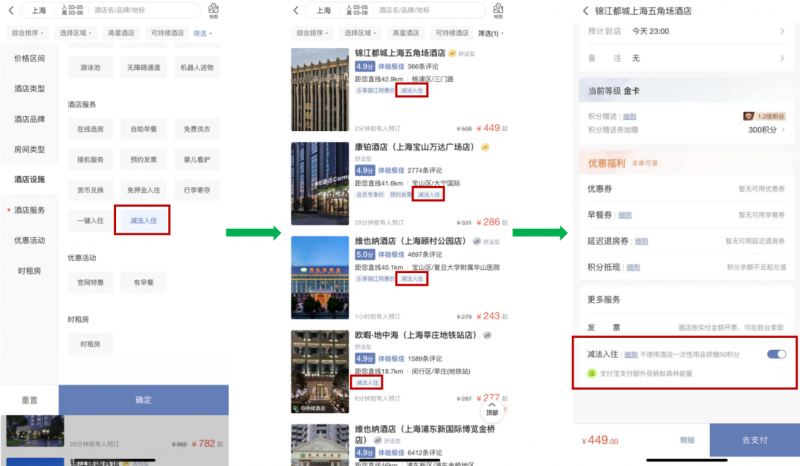
Task: Tap green Alipay forest energy icon
Action: (x=591, y=372)
